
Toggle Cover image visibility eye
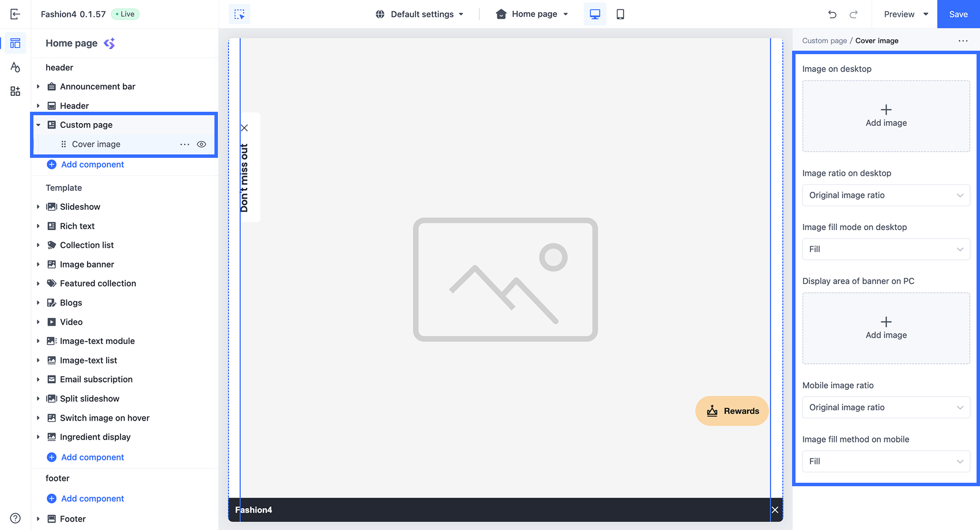tap(201, 144)
